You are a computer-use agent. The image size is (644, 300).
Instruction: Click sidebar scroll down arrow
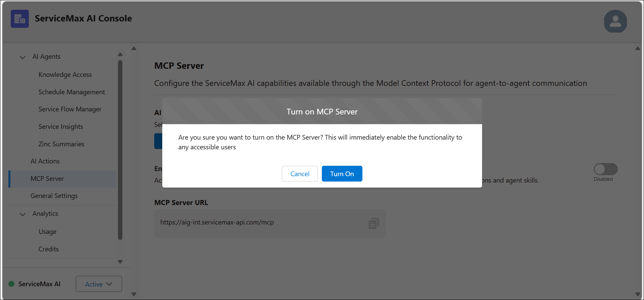pyautogui.click(x=120, y=262)
